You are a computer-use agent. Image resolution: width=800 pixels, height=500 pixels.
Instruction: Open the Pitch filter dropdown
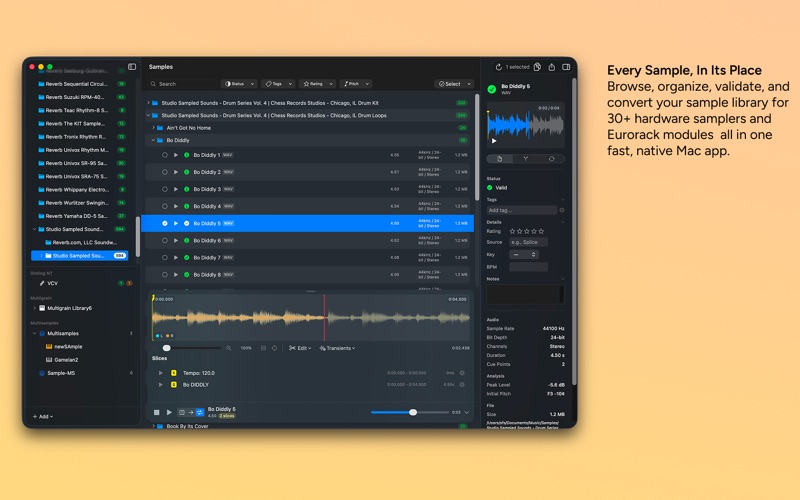[355, 84]
